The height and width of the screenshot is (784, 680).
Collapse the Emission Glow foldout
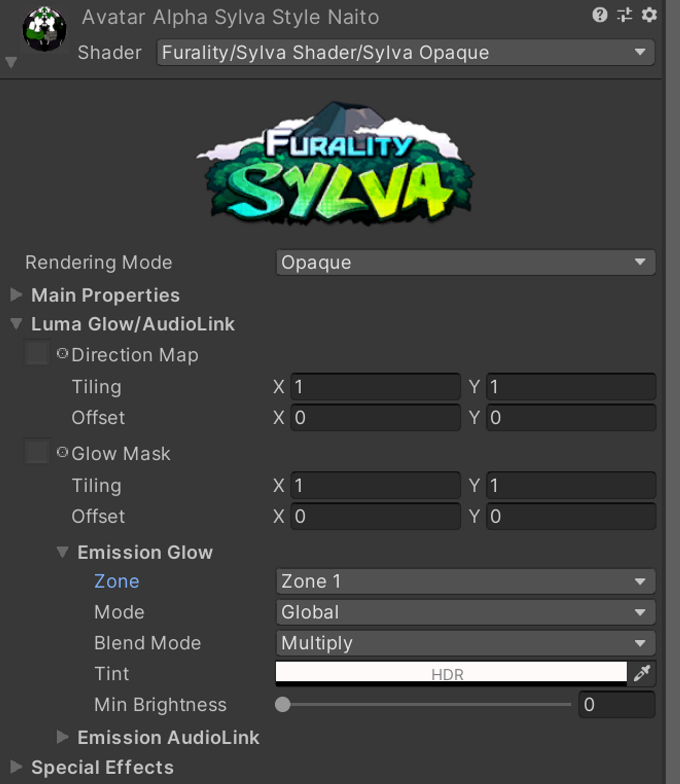[62, 552]
